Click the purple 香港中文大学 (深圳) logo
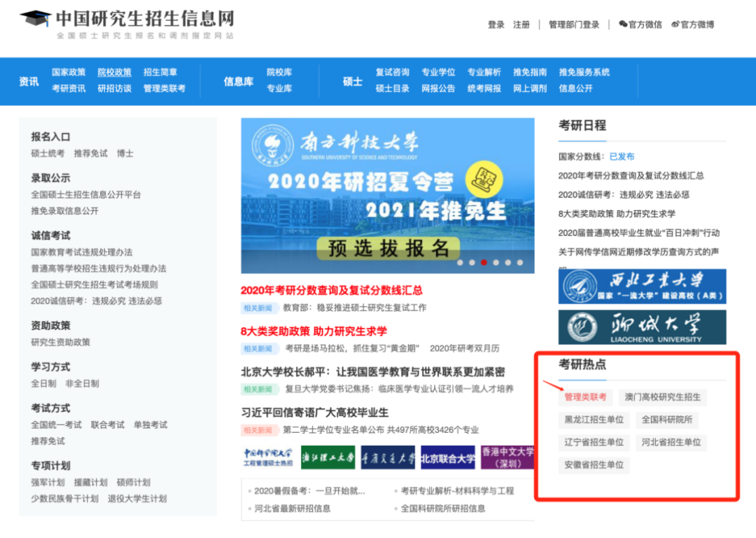Image resolution: width=756 pixels, height=538 pixels. coord(507,457)
